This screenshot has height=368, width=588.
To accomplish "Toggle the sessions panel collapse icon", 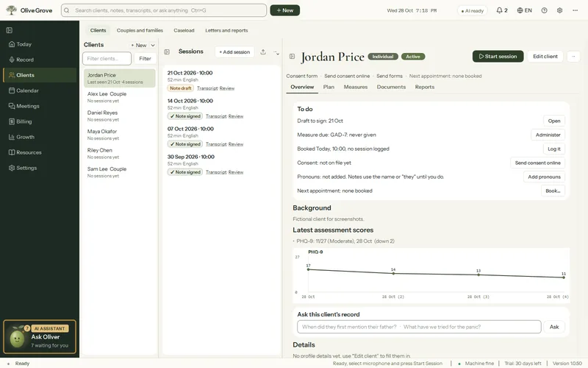I will (x=167, y=52).
